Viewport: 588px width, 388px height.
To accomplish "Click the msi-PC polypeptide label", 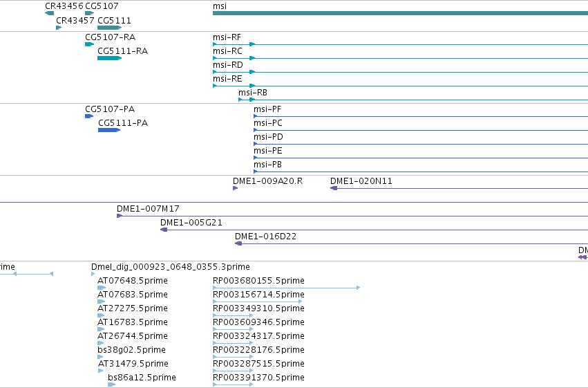I will [x=268, y=123].
